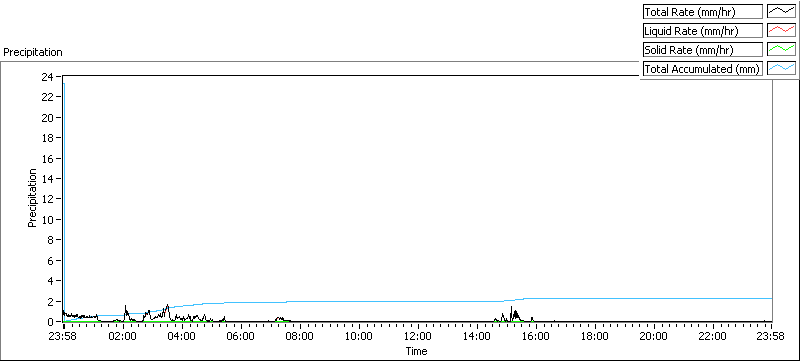Click the Liquid Rate red line swatch
The height and width of the screenshot is (361, 800).
pos(782,31)
